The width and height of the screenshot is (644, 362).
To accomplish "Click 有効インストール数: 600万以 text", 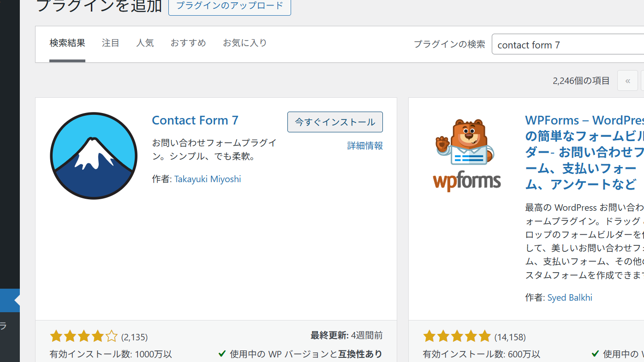I will click(x=481, y=354).
